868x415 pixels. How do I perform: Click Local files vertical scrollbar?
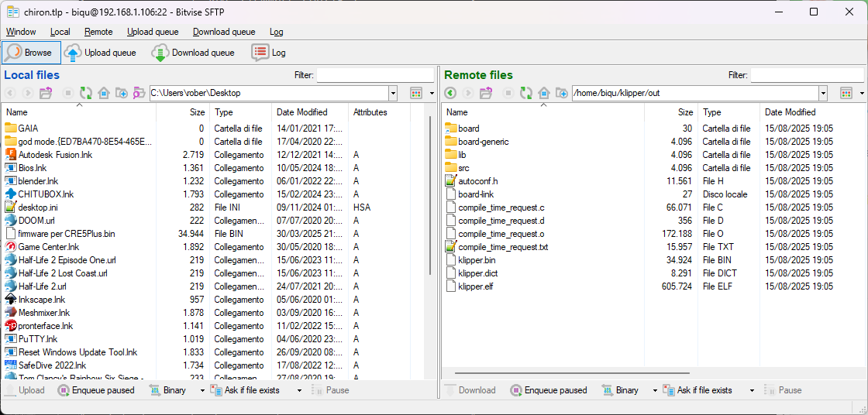click(x=430, y=195)
